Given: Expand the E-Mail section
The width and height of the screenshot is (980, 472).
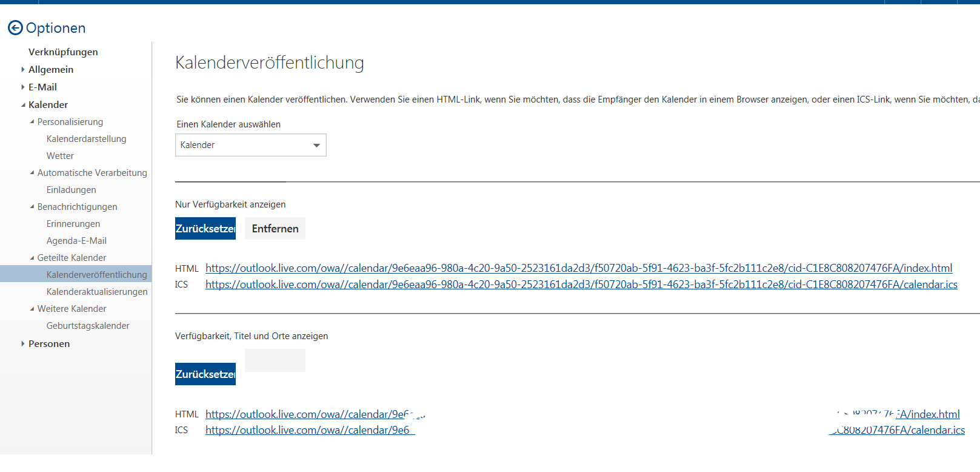Looking at the screenshot, I should pos(23,87).
